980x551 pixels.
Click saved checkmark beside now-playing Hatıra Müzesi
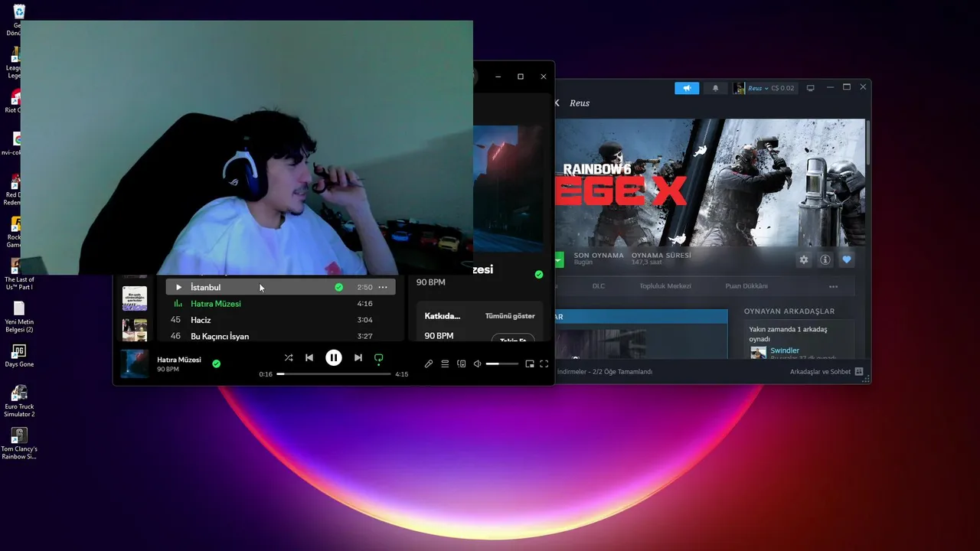click(x=216, y=364)
